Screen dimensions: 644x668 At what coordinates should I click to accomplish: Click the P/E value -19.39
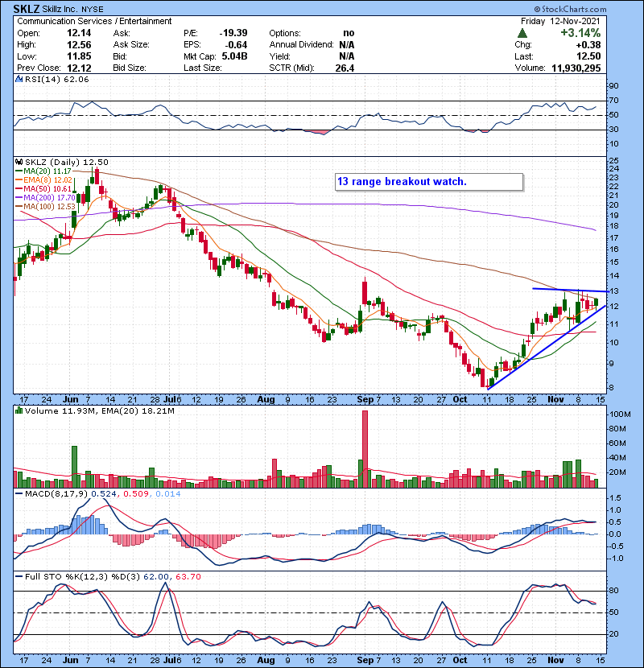click(x=233, y=33)
